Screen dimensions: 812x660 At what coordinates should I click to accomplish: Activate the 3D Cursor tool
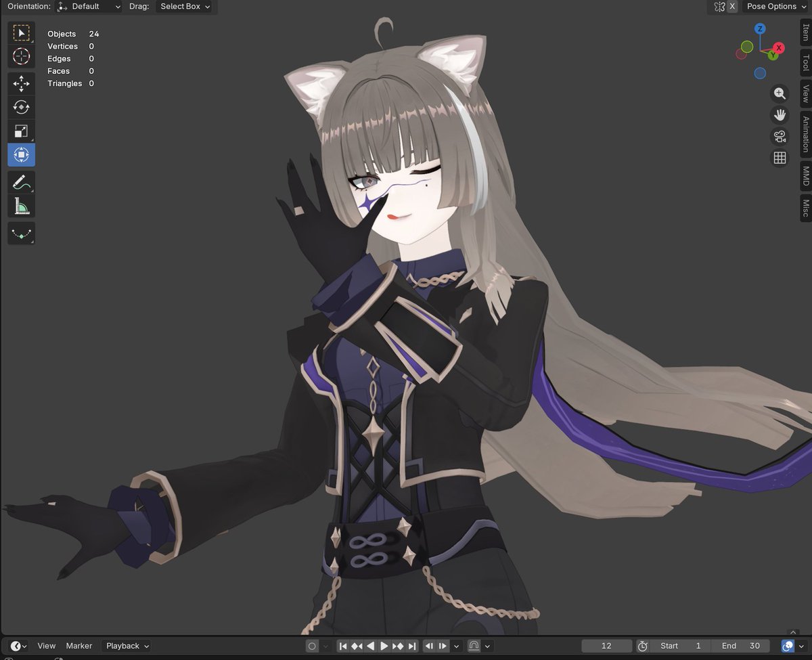(x=21, y=56)
